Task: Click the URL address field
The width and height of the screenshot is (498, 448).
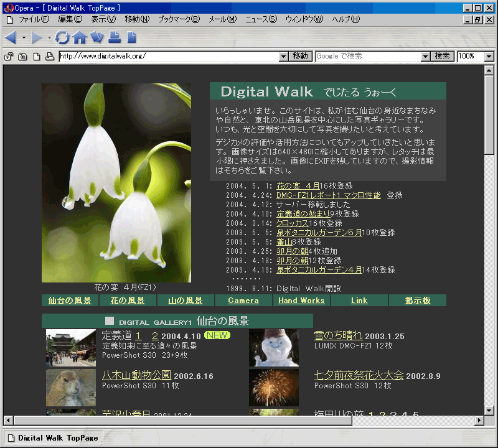Action: click(169, 57)
